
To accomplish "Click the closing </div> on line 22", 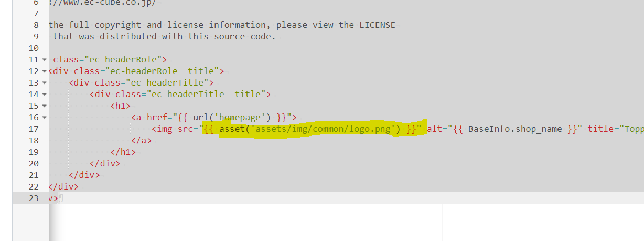I will tap(63, 186).
